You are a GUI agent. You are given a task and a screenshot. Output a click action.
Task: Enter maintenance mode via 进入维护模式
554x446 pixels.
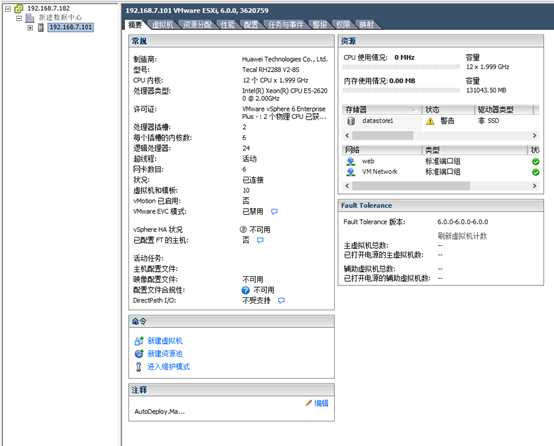coord(169,366)
